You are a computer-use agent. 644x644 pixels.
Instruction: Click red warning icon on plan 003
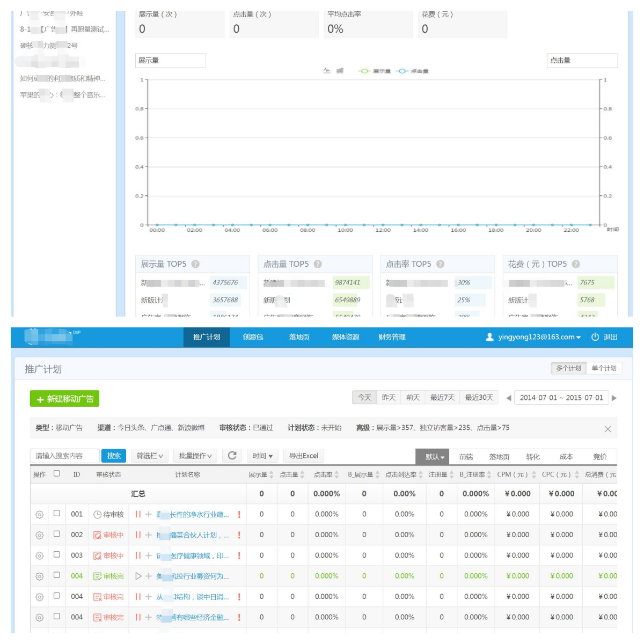[x=239, y=555]
